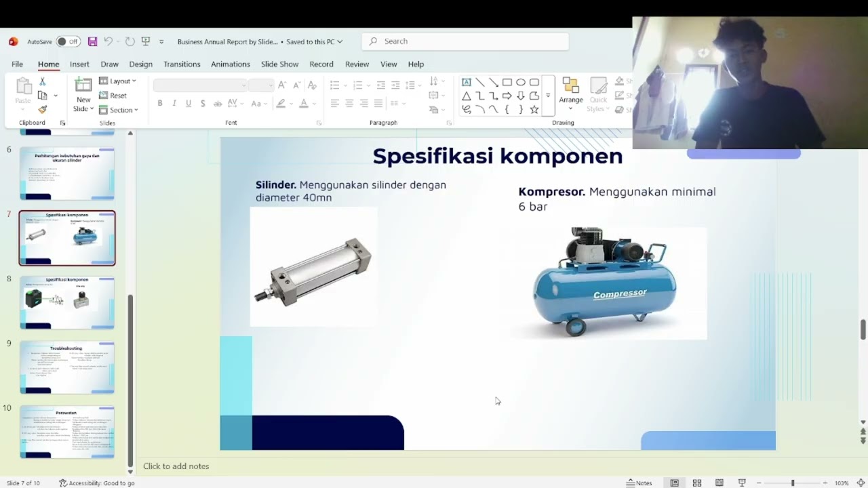
Task: Select the Text Box shape tool
Action: coord(467,82)
